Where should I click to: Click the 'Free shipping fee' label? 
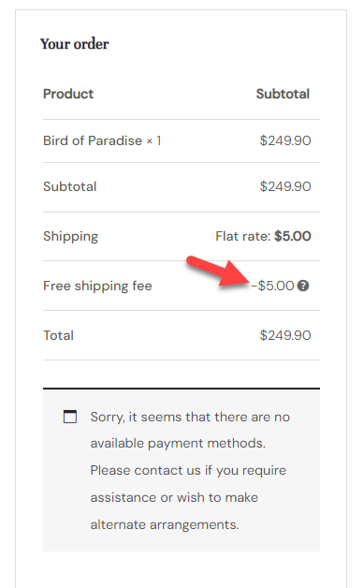click(x=97, y=287)
